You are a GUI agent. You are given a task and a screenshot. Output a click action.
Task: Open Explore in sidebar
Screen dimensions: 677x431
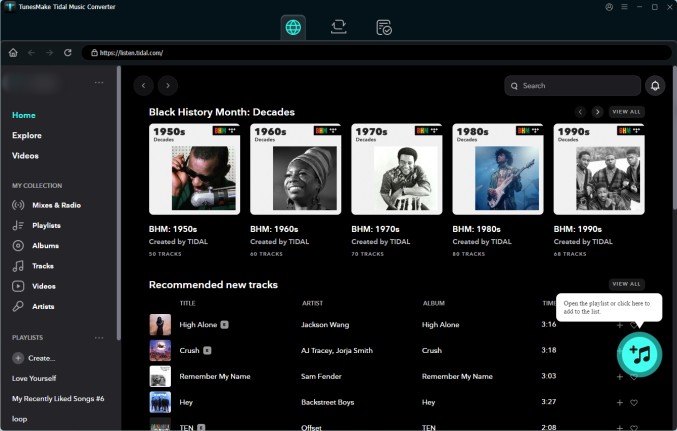point(27,135)
